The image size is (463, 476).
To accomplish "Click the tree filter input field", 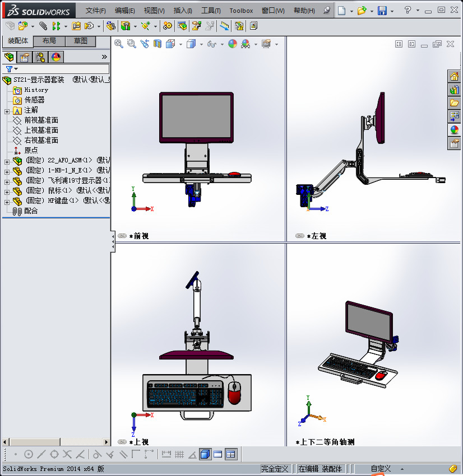I will [x=55, y=69].
